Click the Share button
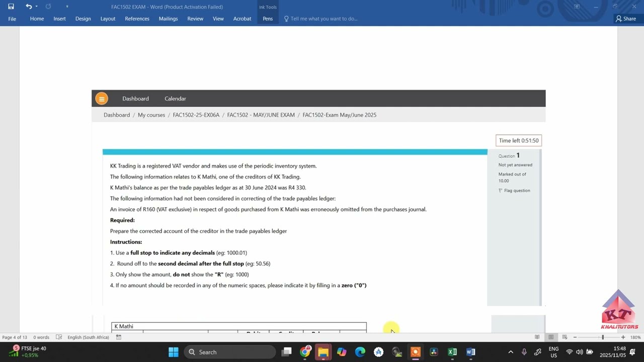The height and width of the screenshot is (362, 644). (x=626, y=19)
